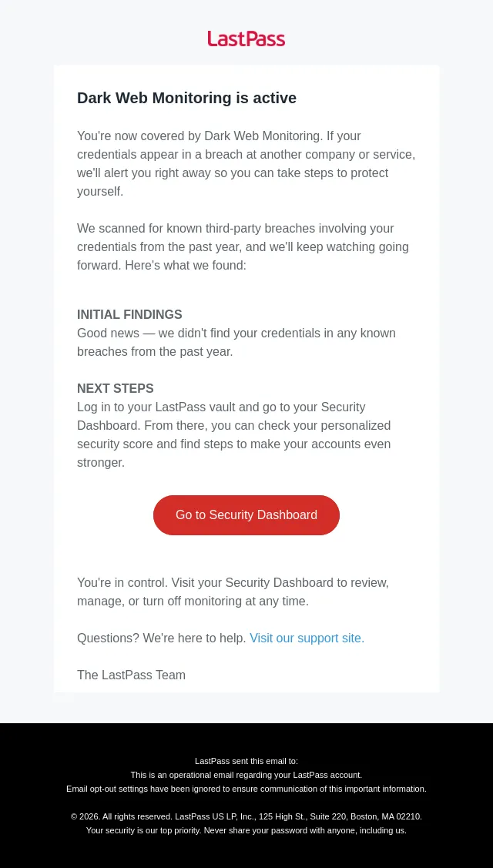
Task: Select the NEXT STEPS section heading
Action: (x=116, y=388)
